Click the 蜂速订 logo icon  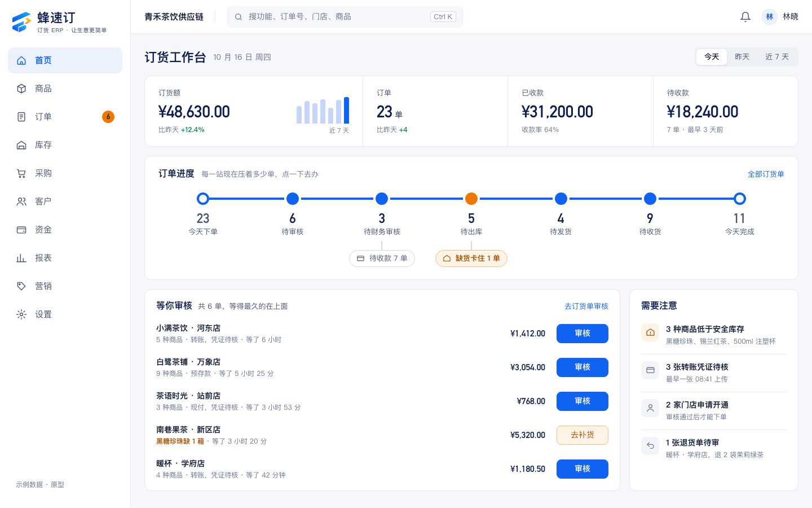(x=21, y=21)
